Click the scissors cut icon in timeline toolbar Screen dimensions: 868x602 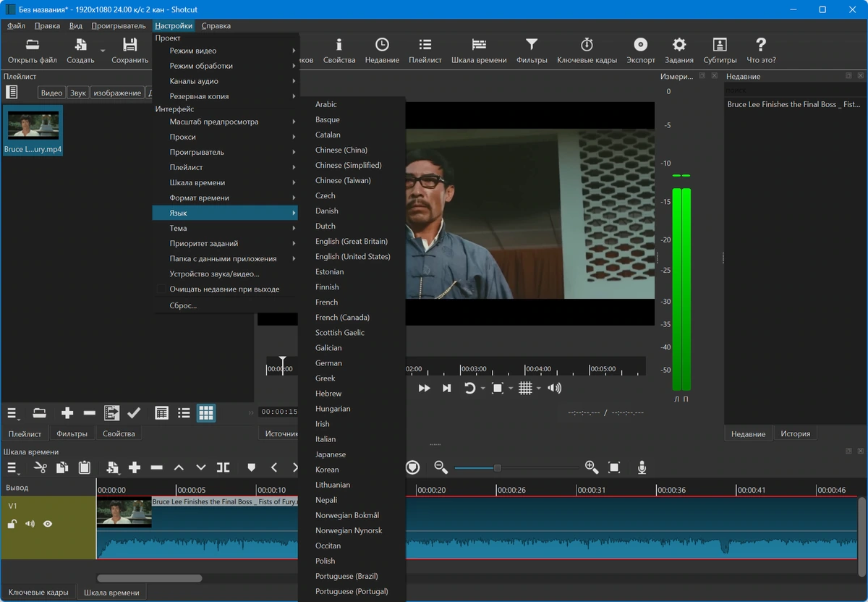40,467
